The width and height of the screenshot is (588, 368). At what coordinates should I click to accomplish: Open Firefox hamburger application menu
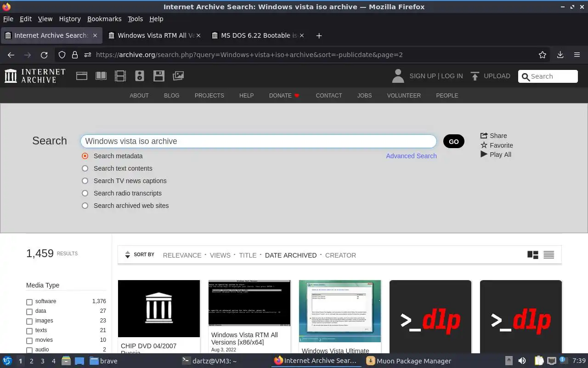[577, 55]
